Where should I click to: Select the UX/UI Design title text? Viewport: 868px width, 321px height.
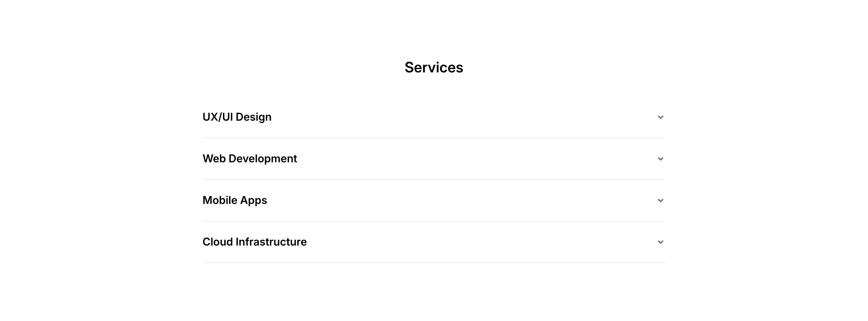(237, 117)
